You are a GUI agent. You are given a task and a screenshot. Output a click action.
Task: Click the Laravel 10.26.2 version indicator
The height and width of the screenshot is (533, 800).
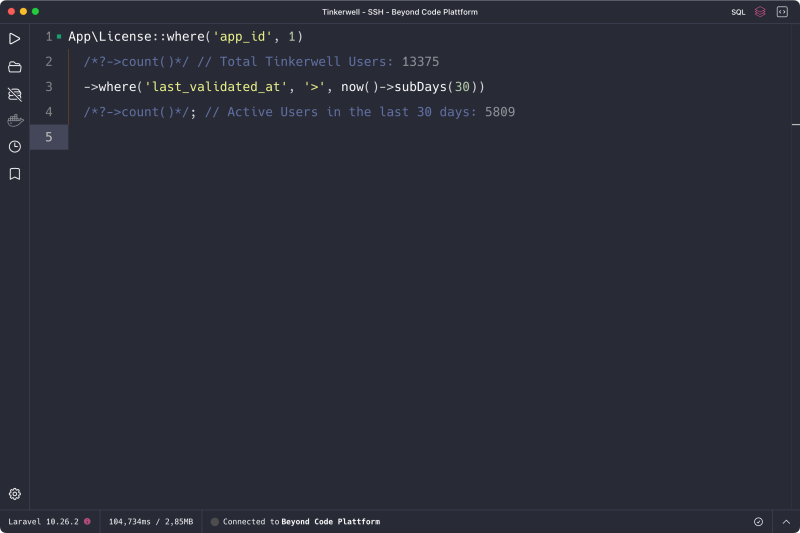(x=43, y=521)
